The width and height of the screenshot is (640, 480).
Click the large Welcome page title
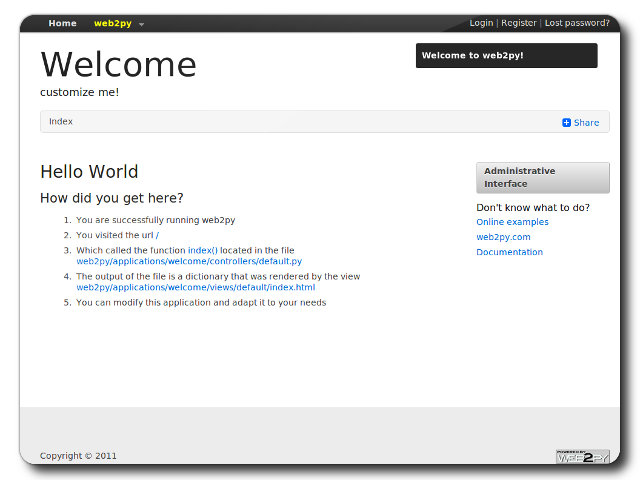118,65
